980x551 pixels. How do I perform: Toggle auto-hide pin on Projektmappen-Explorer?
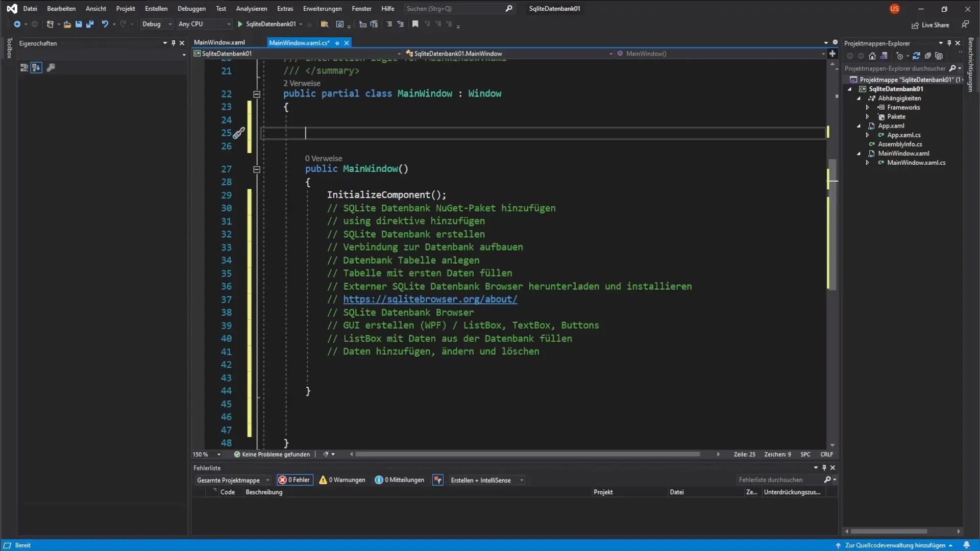949,43
